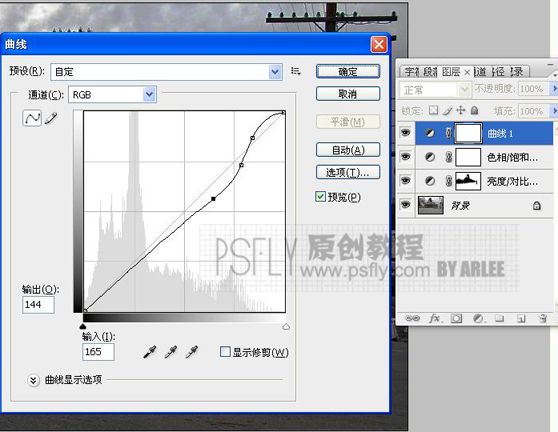Lock transparent pixels icon
The image size is (558, 432).
coord(433,110)
